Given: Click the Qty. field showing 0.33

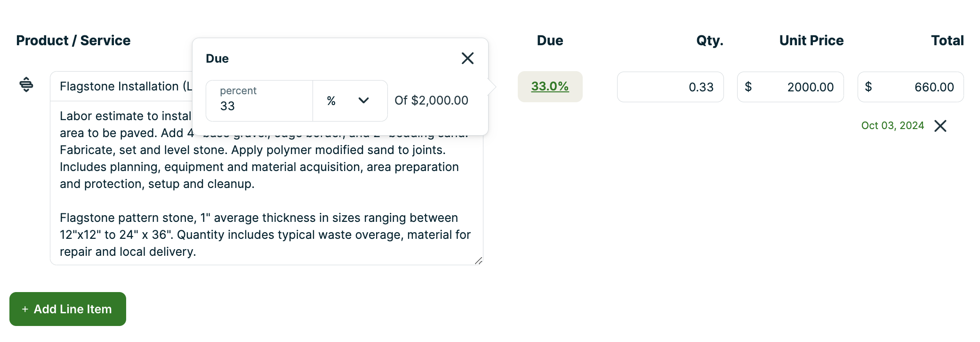Looking at the screenshot, I should click(670, 87).
